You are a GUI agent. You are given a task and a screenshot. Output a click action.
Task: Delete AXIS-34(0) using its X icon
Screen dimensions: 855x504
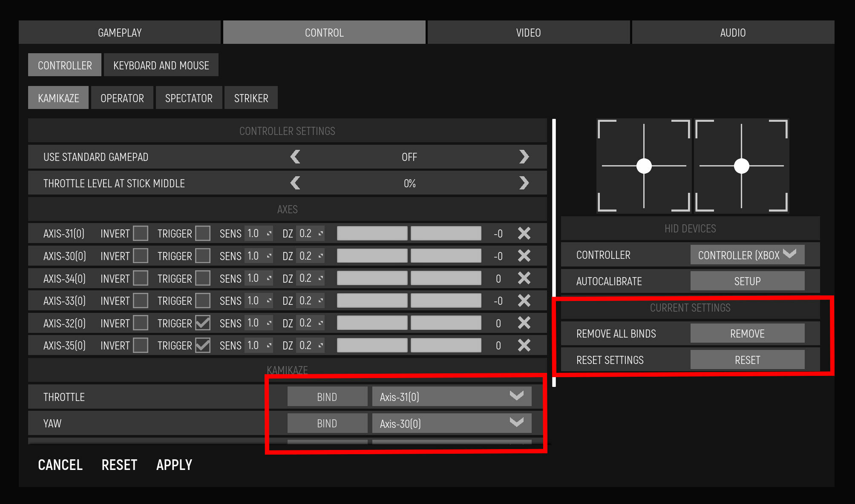pyautogui.click(x=524, y=278)
